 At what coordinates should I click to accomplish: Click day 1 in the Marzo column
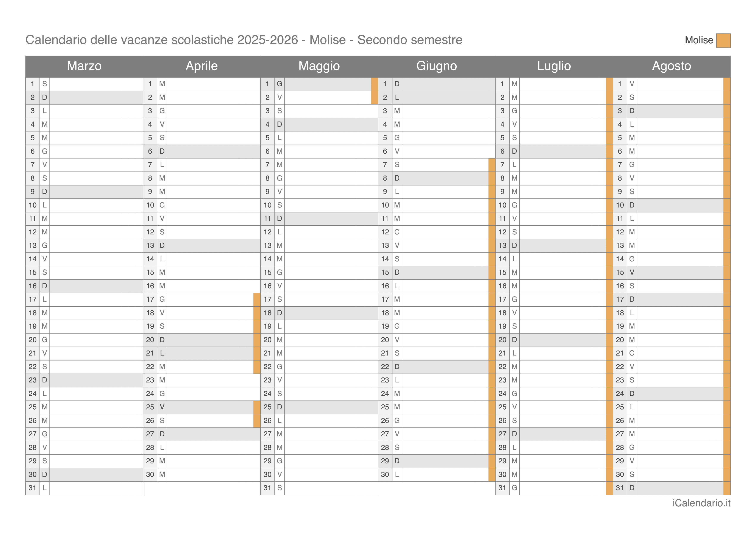click(x=84, y=84)
